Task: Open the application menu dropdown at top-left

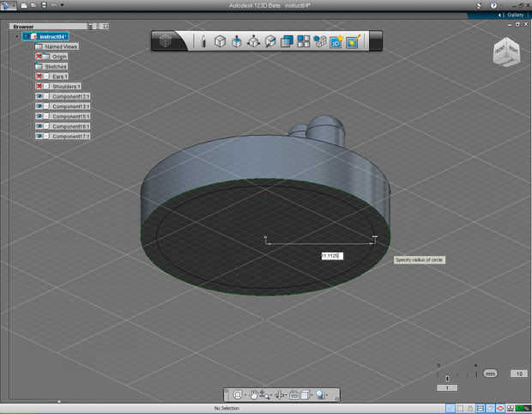Action: pos(10,5)
